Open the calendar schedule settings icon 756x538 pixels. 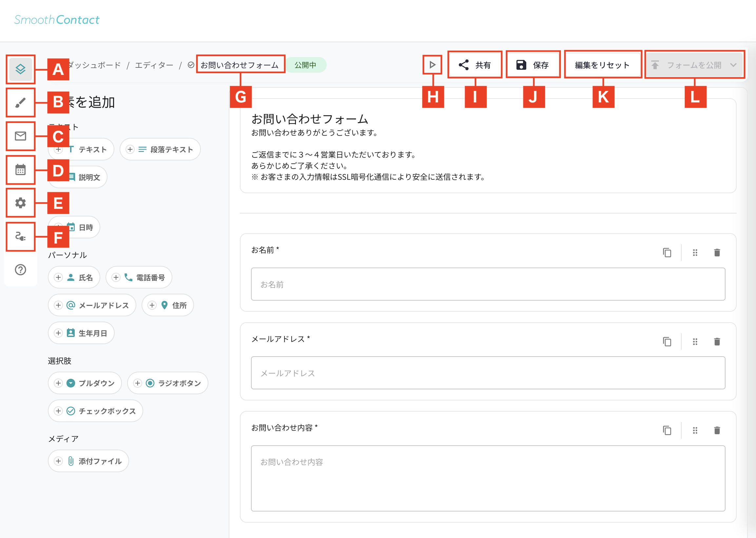pyautogui.click(x=21, y=170)
